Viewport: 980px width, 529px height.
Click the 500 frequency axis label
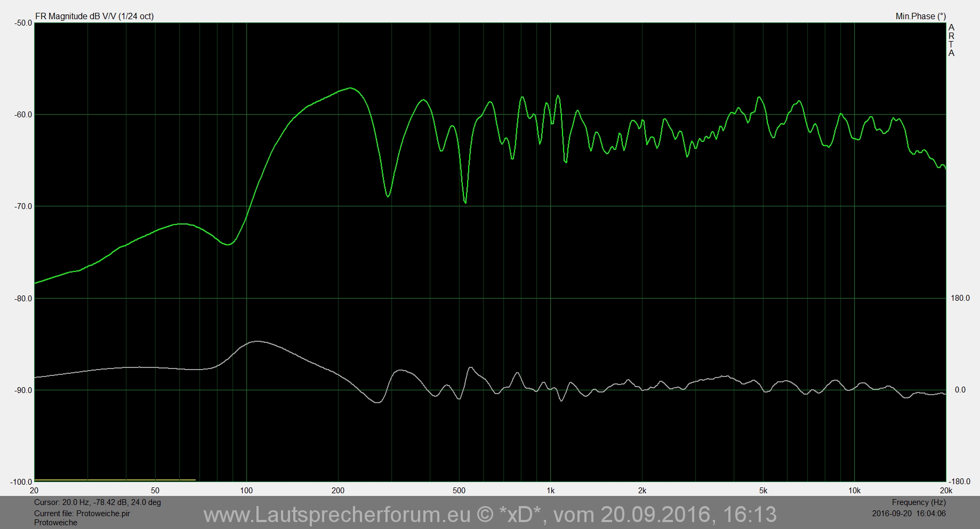459,491
